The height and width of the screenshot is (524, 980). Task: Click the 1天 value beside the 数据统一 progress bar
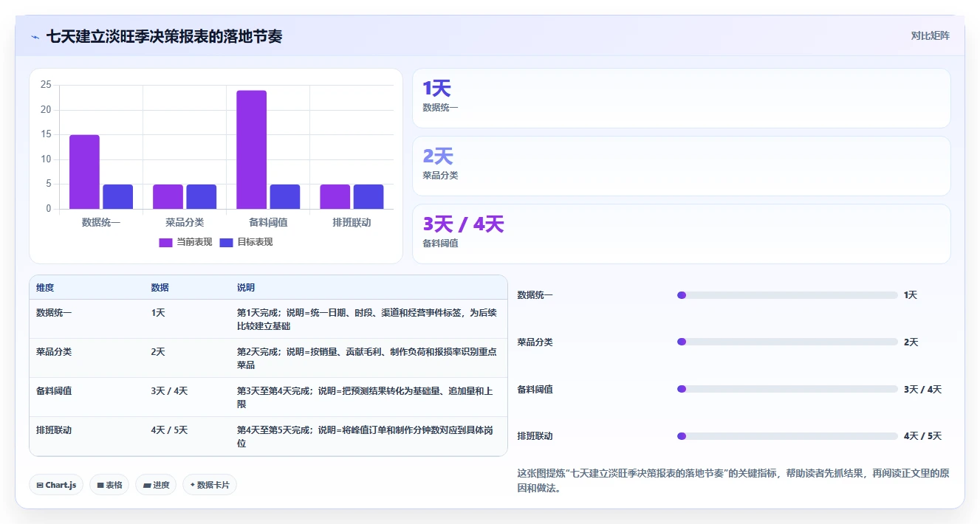click(911, 295)
